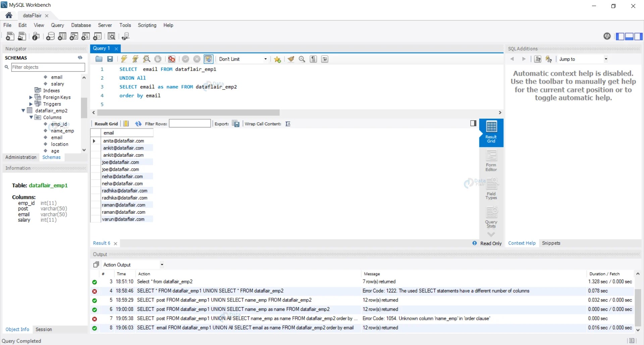Save query to snippets star icon
644x345 pixels.
(277, 59)
